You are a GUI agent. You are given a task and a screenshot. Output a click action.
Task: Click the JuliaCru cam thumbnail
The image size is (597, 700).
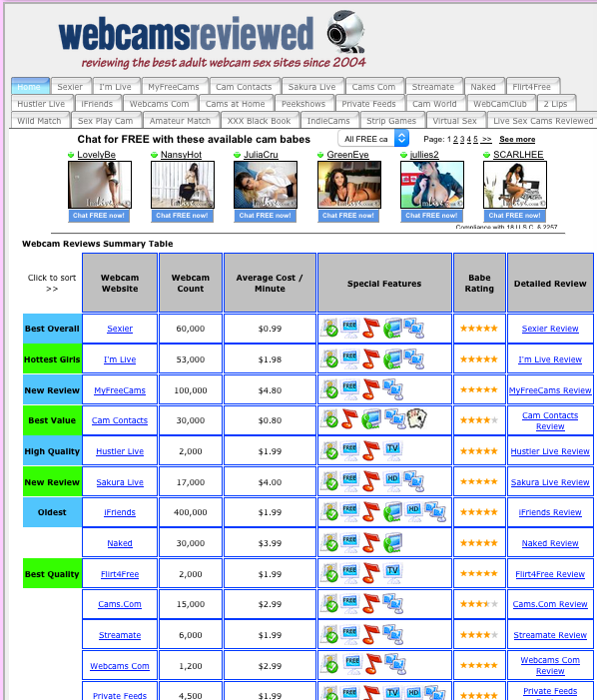266,185
